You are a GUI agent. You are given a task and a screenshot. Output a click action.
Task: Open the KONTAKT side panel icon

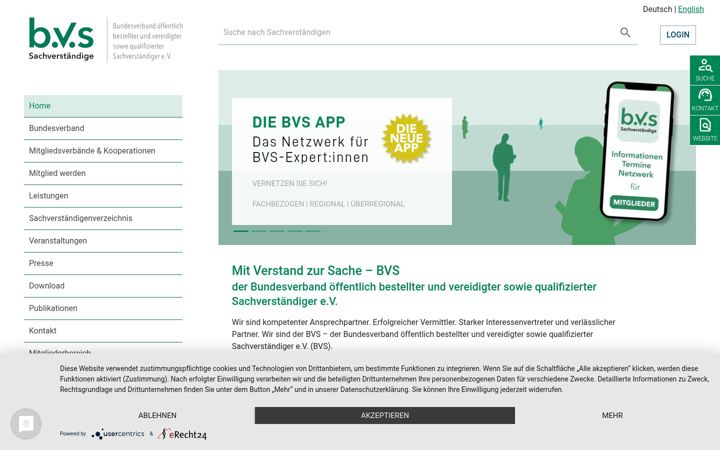click(x=705, y=100)
